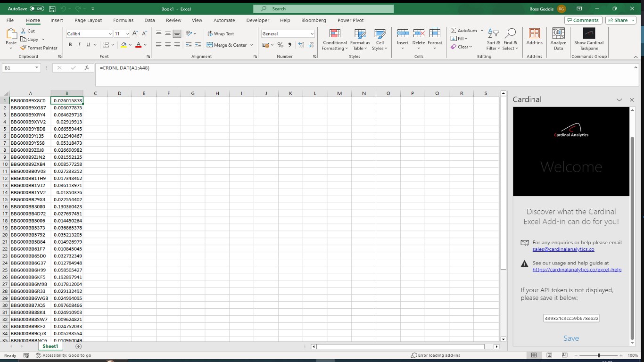The image size is (644, 362).
Task: Expand the Merge & Center dropdown arrow
Action: pos(251,45)
